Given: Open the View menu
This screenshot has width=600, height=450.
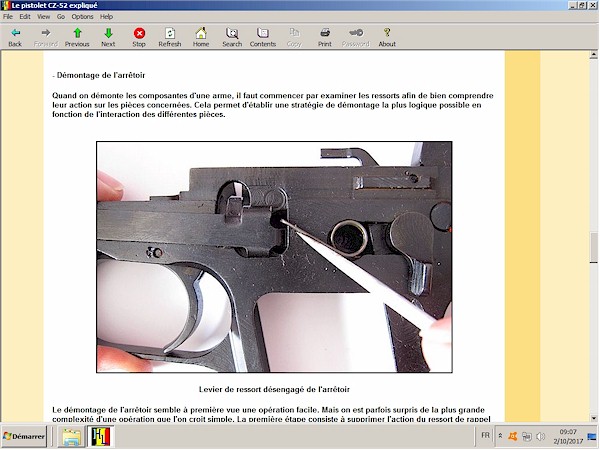Looking at the screenshot, I should coord(43,17).
